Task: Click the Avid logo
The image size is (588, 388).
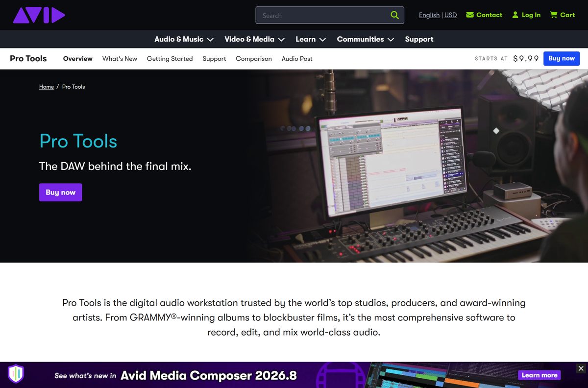Action: [39, 15]
